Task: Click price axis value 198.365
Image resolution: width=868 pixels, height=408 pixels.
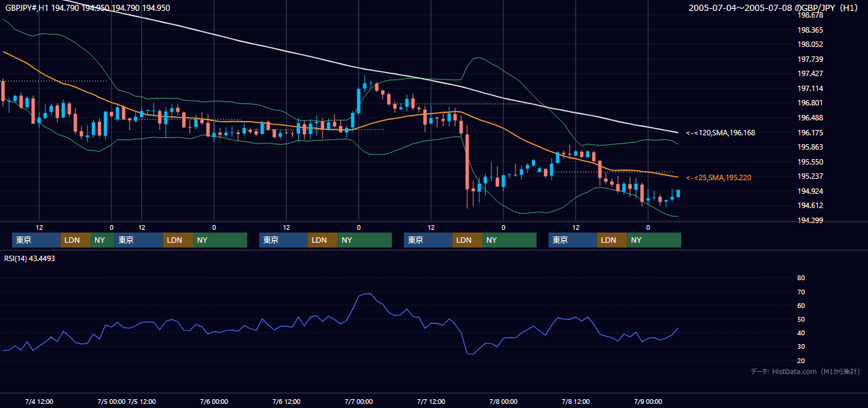Action: (x=810, y=30)
